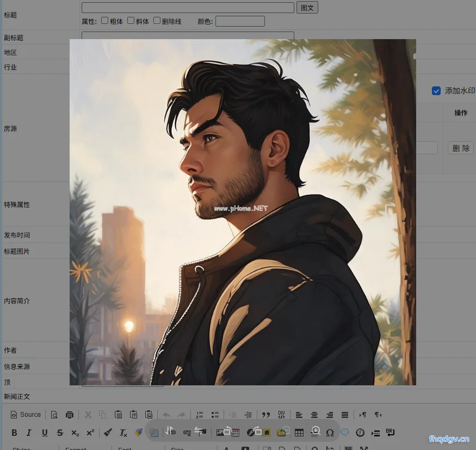Apply subscript formatting
Viewport: 476px width, 450px height.
(75, 433)
